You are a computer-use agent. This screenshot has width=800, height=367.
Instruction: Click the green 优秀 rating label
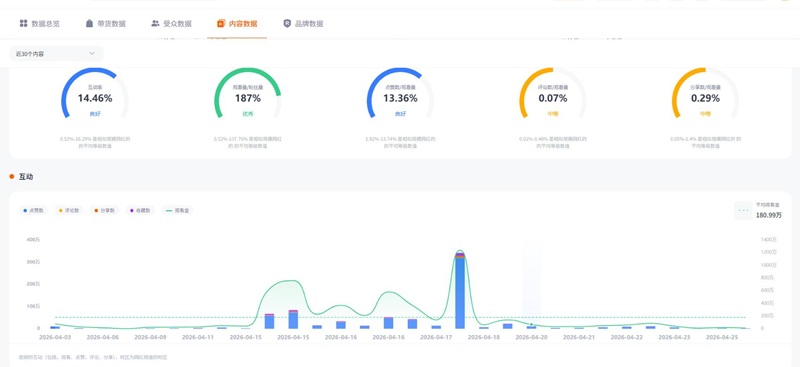pos(247,114)
